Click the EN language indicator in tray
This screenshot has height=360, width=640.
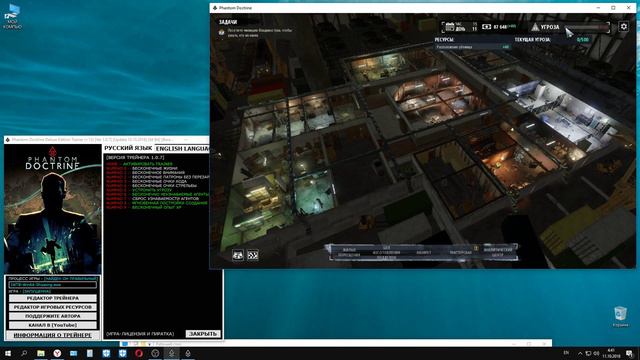coord(566,353)
